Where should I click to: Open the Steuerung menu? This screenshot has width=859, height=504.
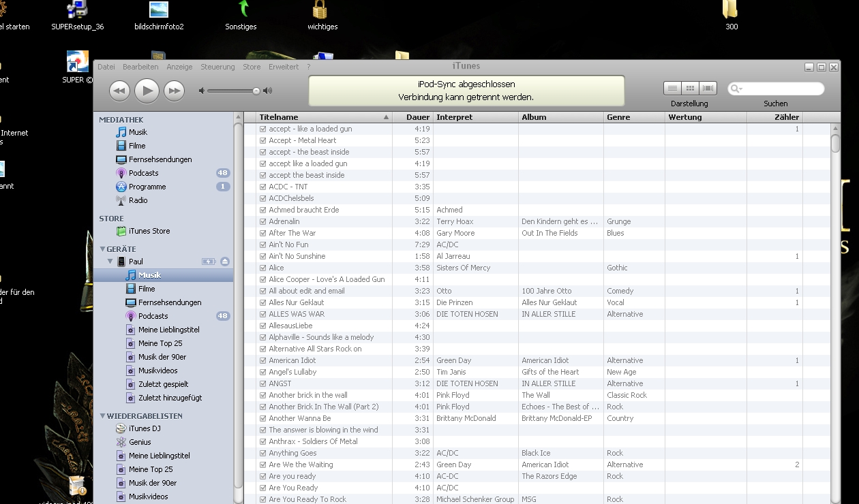pyautogui.click(x=217, y=67)
